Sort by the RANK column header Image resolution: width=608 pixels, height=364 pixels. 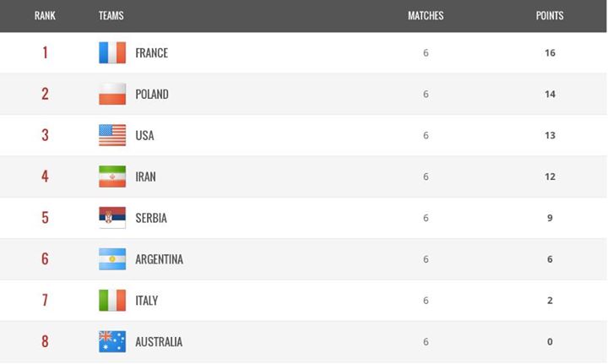pyautogui.click(x=45, y=15)
